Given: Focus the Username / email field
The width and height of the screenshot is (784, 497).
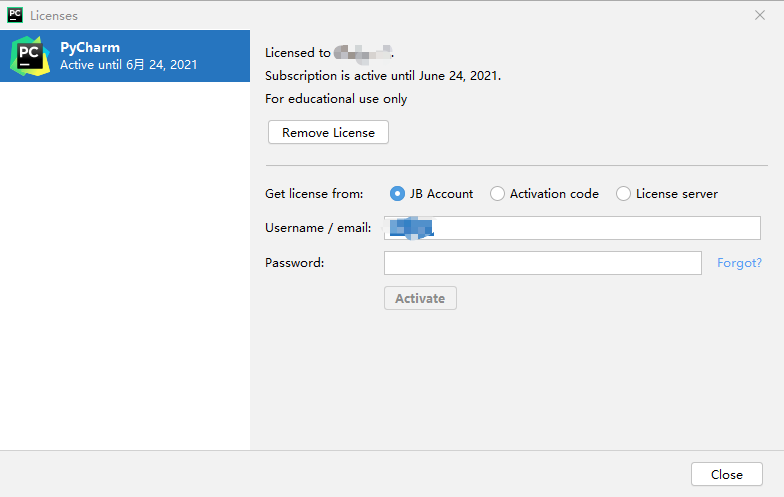Looking at the screenshot, I should 572,228.
